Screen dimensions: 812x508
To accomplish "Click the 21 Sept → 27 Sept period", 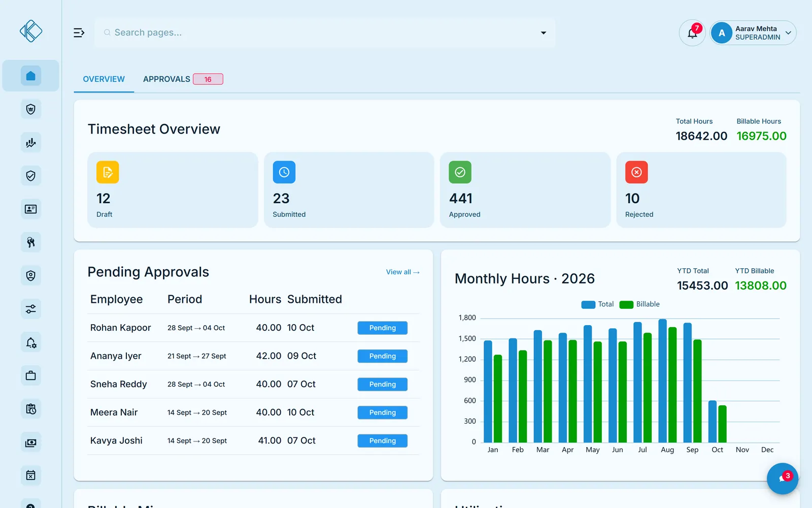I will click(197, 356).
